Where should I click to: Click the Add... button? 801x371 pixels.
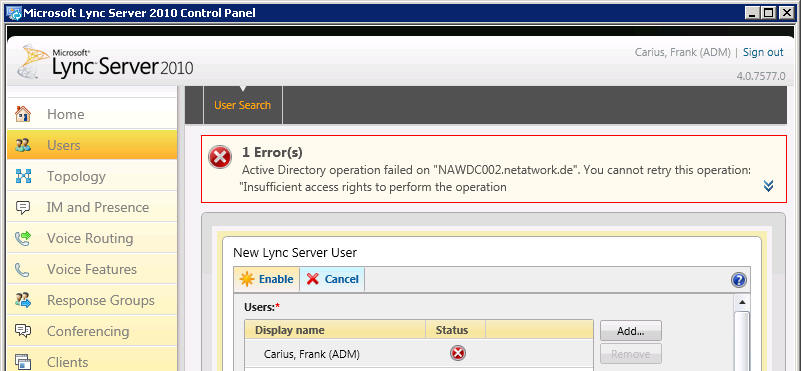pyautogui.click(x=630, y=331)
